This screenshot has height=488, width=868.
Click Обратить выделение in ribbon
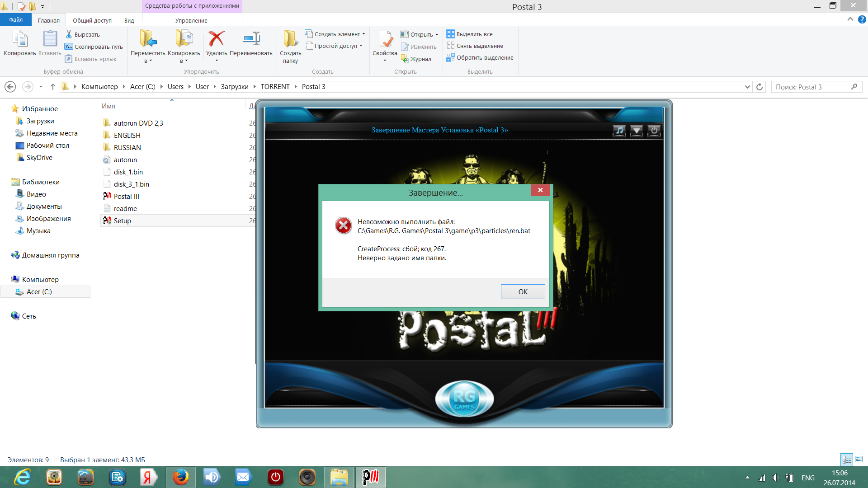point(485,57)
